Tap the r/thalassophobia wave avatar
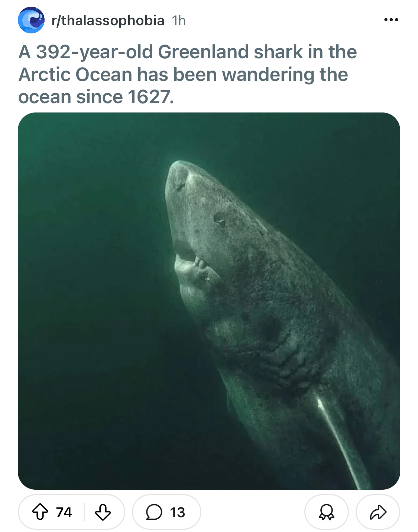 click(31, 20)
